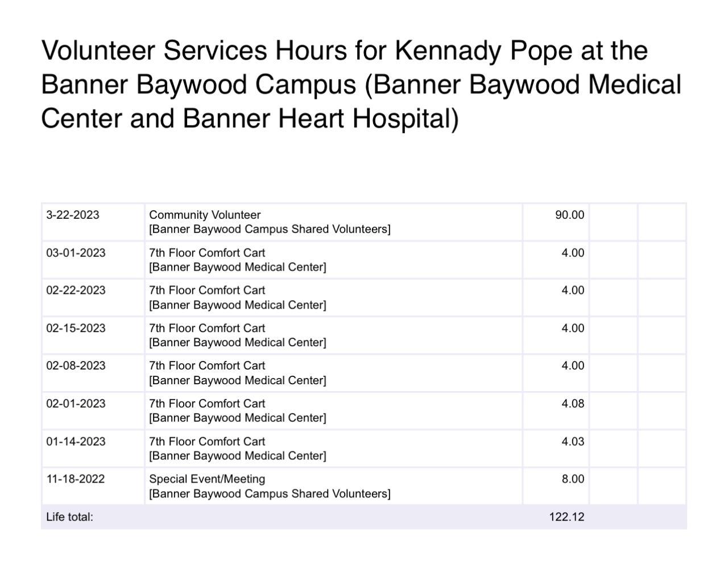Click the 02-15-2023 date cell

76,329
